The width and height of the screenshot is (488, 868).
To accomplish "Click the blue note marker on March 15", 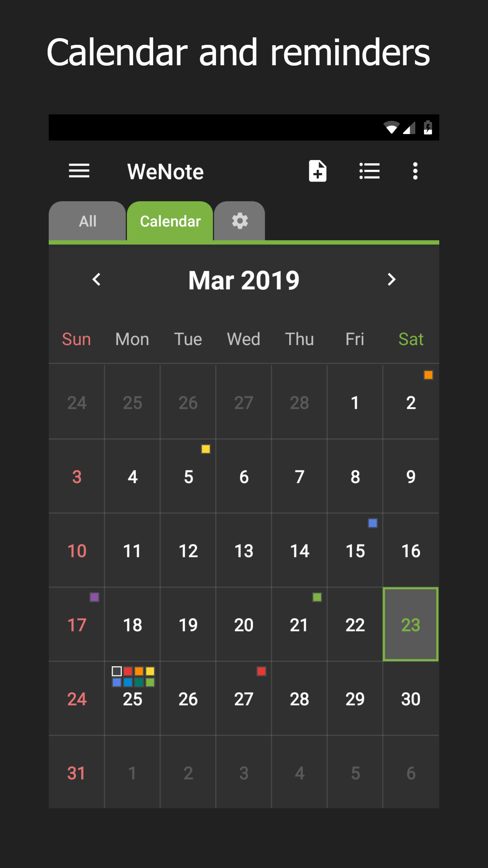I will [372, 523].
